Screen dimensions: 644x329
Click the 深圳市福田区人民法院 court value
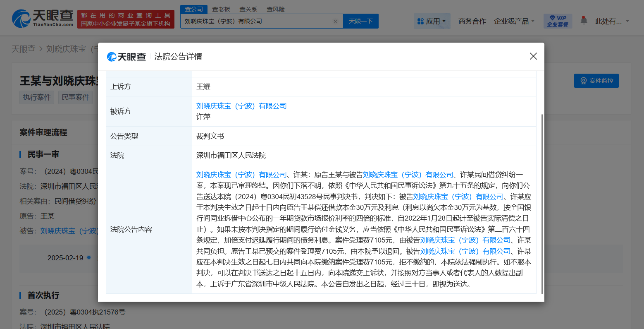231,155
